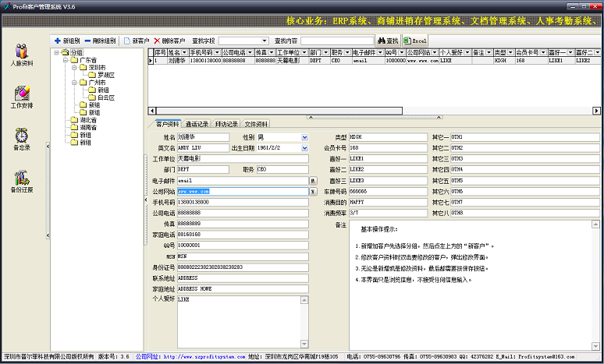Click the send button beside the email field
Screen dimensions: 604x364
(313, 180)
